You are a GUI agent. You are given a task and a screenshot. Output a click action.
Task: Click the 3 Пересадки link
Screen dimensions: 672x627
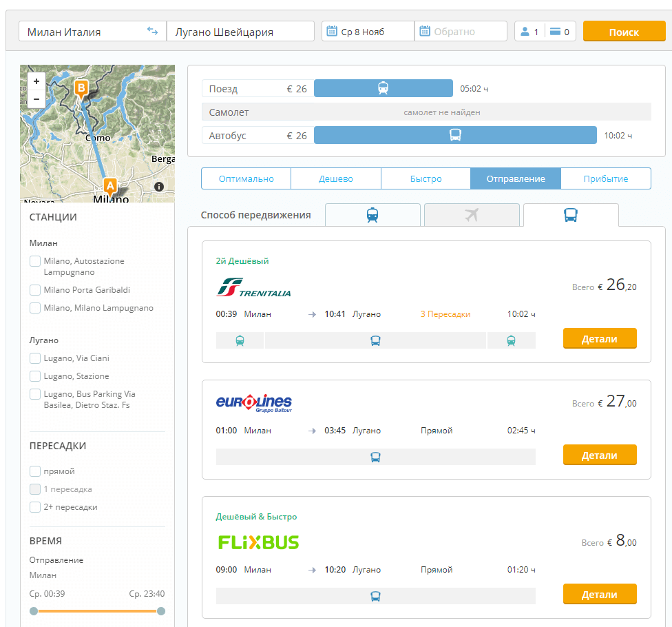445,314
